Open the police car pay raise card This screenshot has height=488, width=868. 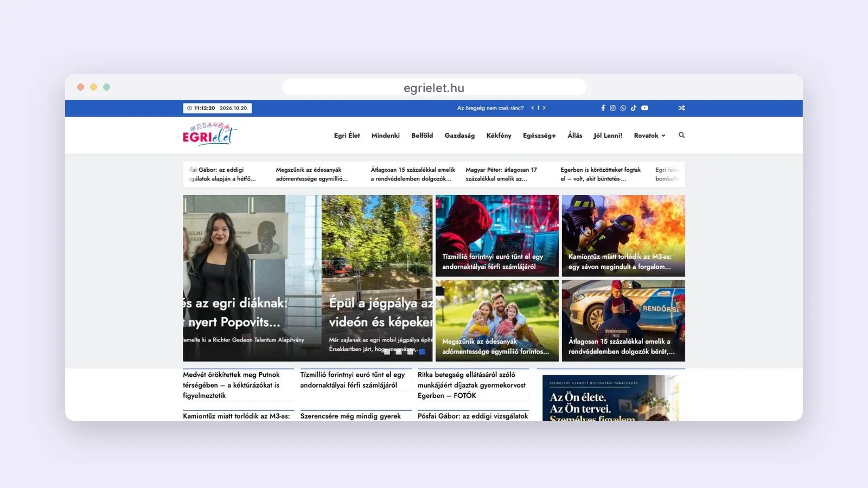pos(623,320)
